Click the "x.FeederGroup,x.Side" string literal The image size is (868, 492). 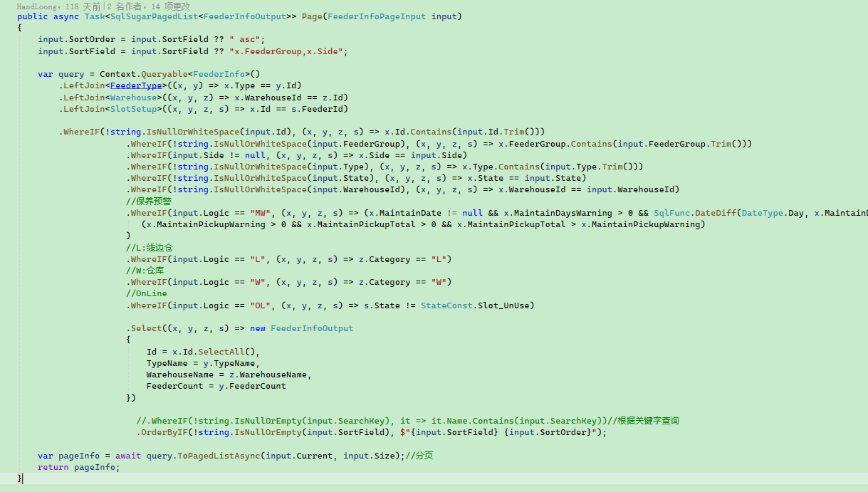(288, 51)
